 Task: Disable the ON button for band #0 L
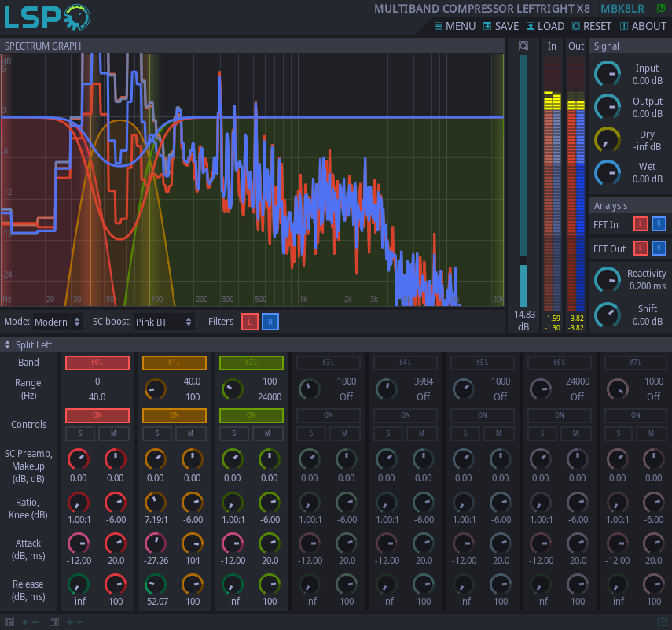pyautogui.click(x=97, y=415)
